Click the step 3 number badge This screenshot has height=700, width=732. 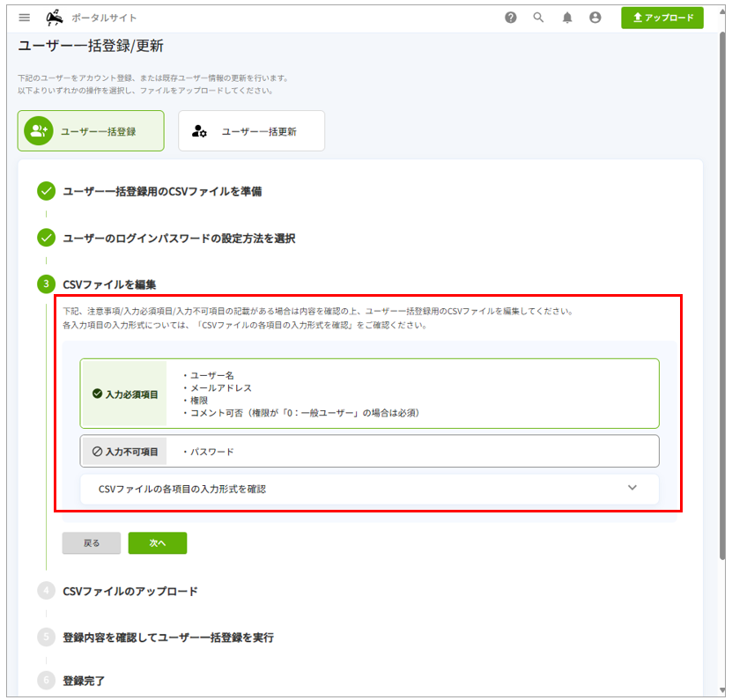click(46, 284)
